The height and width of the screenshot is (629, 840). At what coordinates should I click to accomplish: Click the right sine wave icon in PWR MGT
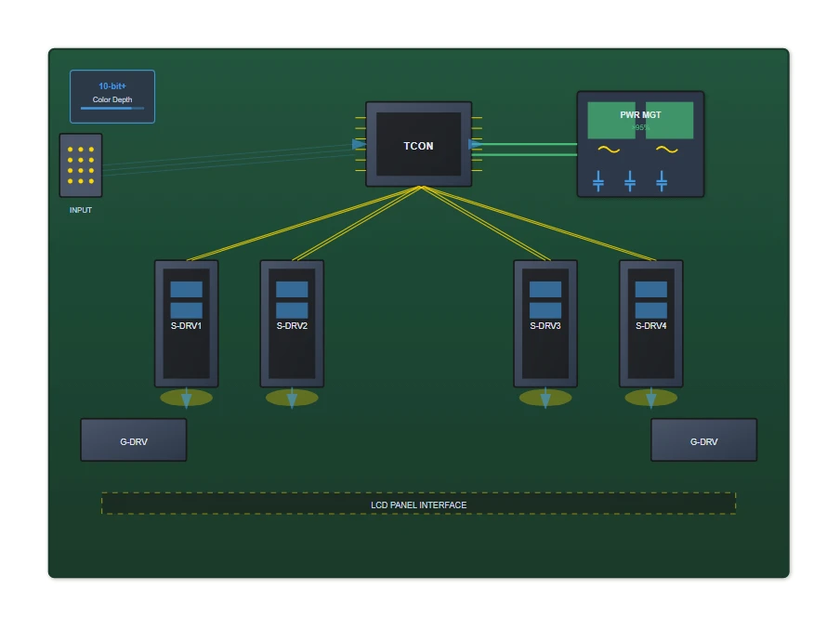(667, 150)
